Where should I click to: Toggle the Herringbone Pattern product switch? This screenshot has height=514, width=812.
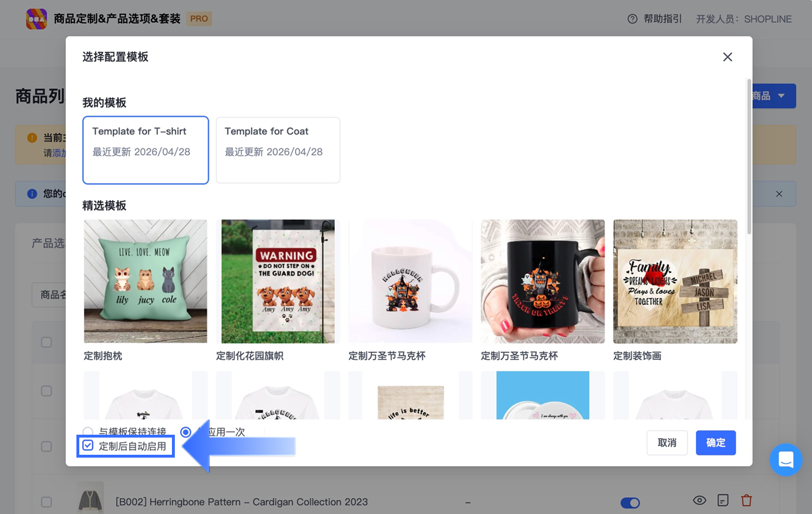coord(630,503)
